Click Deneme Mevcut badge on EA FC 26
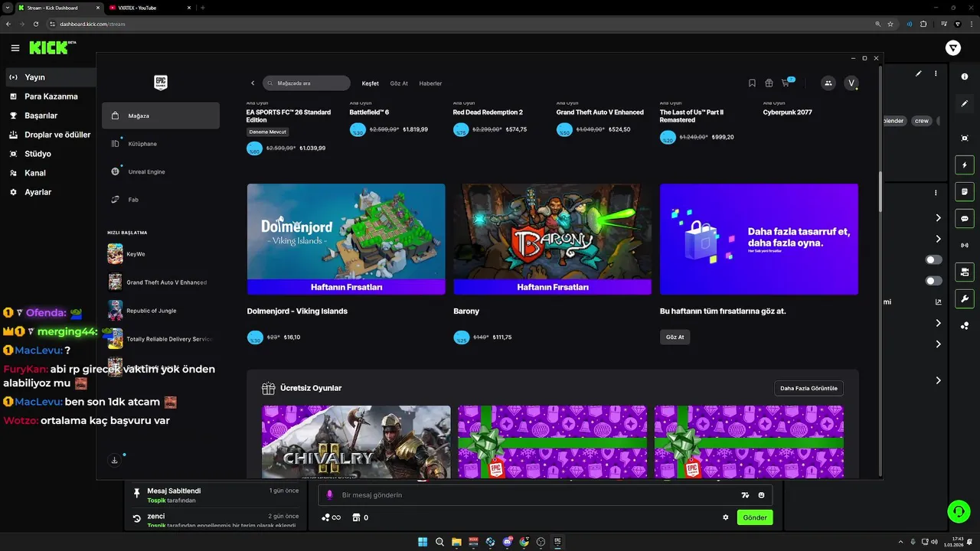Viewport: 980px width, 551px height. click(268, 132)
